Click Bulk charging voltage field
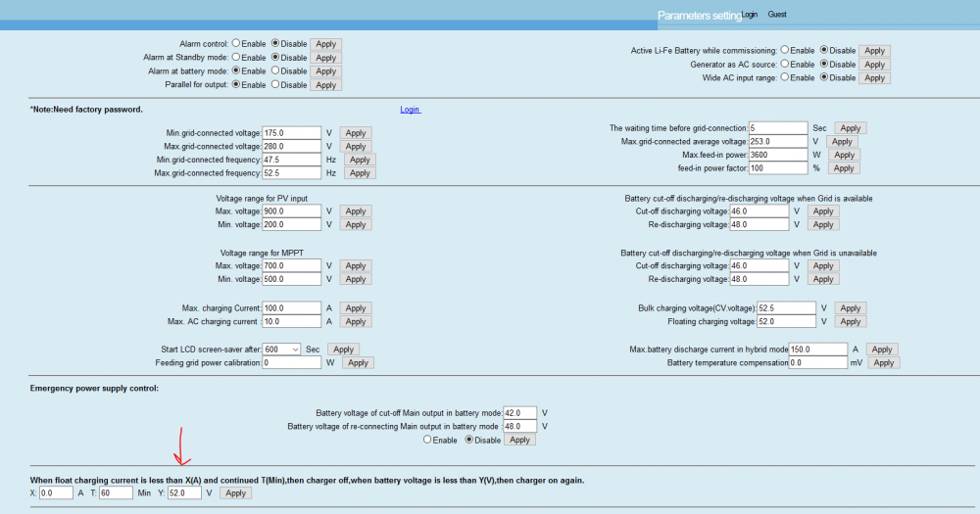 click(786, 307)
